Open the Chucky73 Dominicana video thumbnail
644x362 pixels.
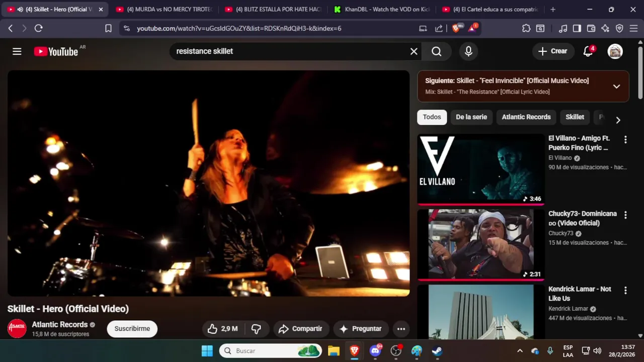click(x=481, y=245)
